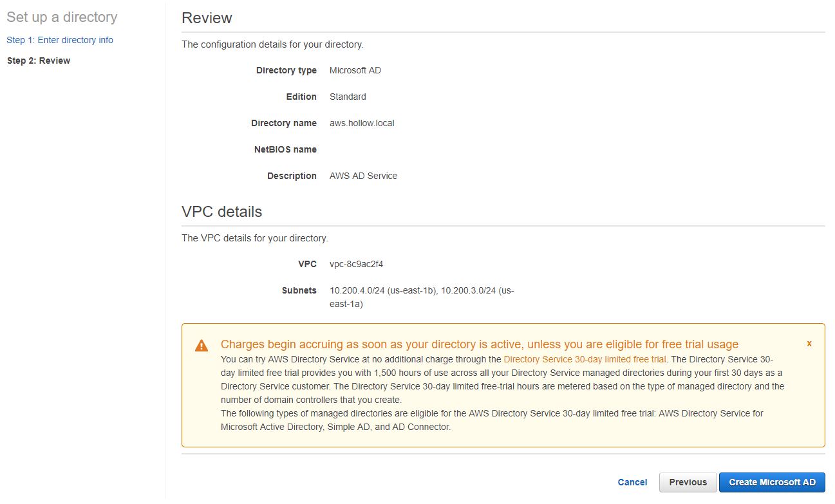The width and height of the screenshot is (835, 504).
Task: Click the NetBIOS name label
Action: tap(285, 149)
